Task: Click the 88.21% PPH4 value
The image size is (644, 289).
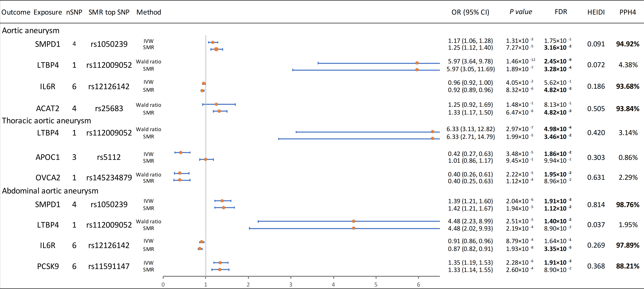Action: 627,266
